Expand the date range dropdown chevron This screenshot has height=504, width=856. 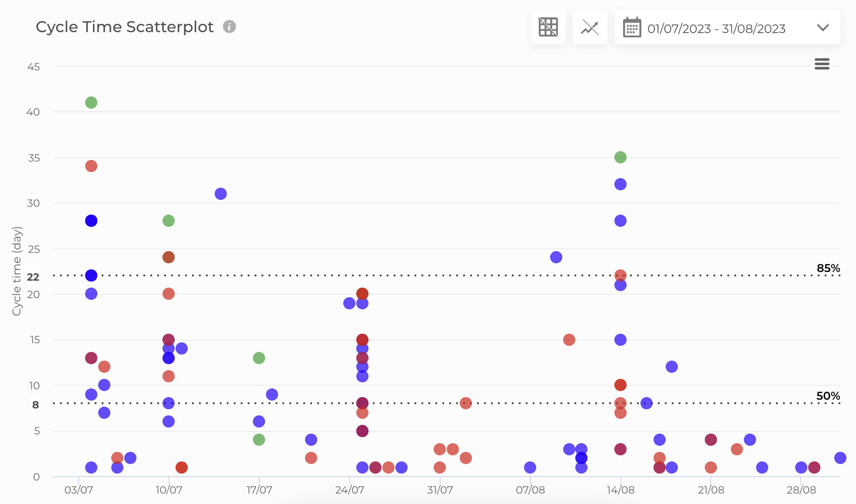(823, 28)
